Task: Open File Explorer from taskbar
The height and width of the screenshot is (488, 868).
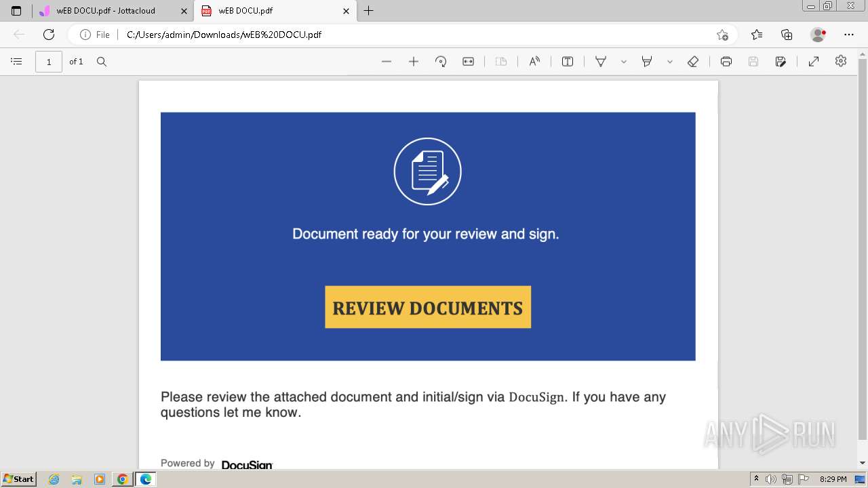Action: click(77, 479)
